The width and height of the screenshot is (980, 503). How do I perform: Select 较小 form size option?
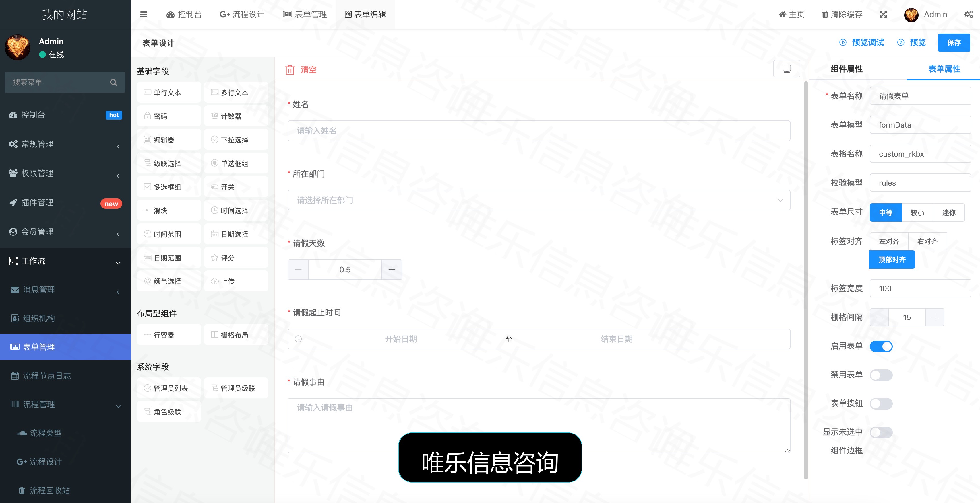click(x=917, y=212)
